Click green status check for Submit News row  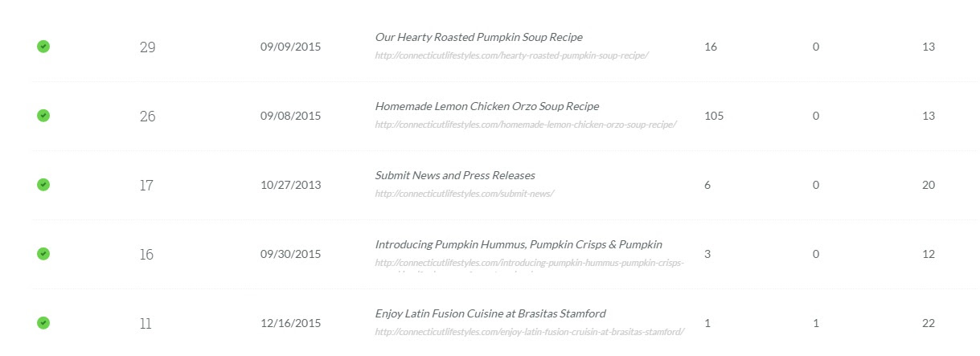coord(43,185)
